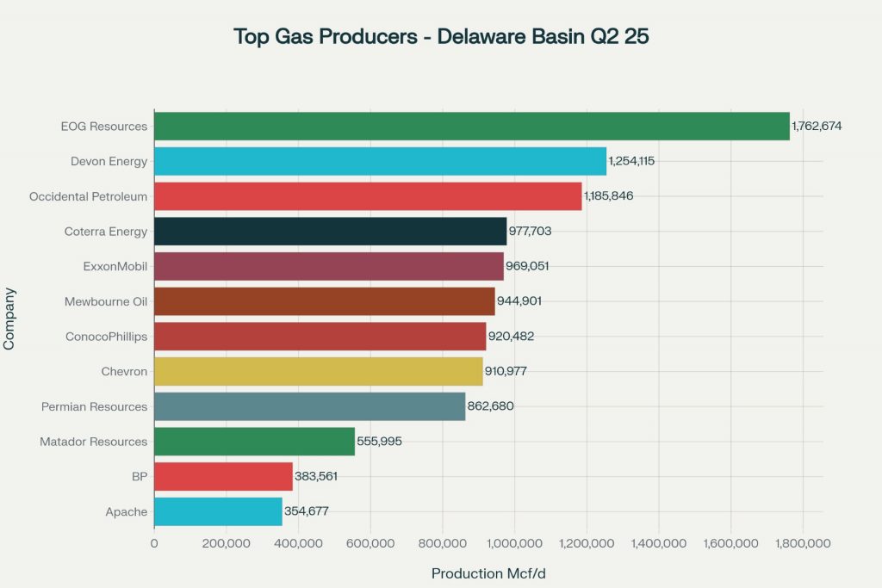The width and height of the screenshot is (882, 588).
Task: Click the BP bar
Action: click(223, 476)
